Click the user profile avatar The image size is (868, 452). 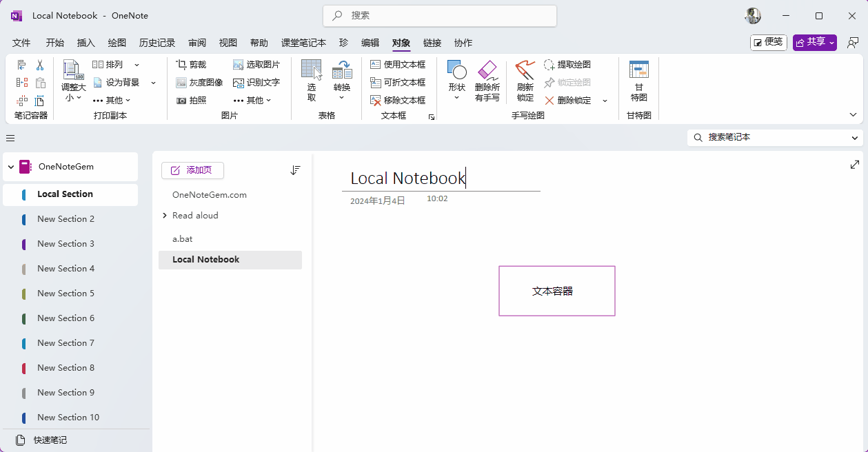coord(753,16)
